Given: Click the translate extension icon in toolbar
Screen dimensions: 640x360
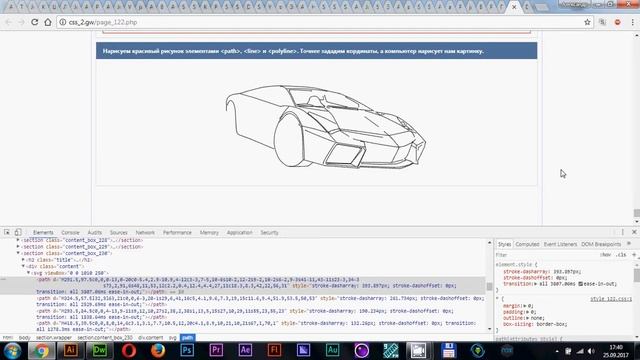Looking at the screenshot, I should tap(602, 22).
